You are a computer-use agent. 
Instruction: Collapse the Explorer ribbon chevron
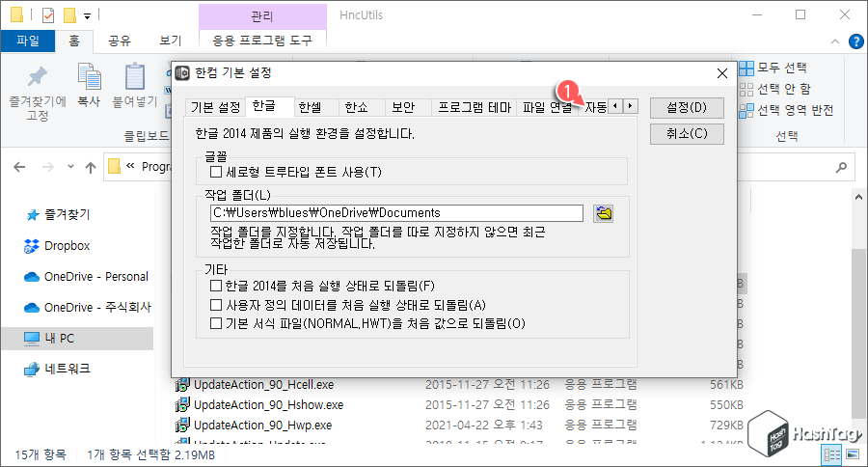pos(835,41)
